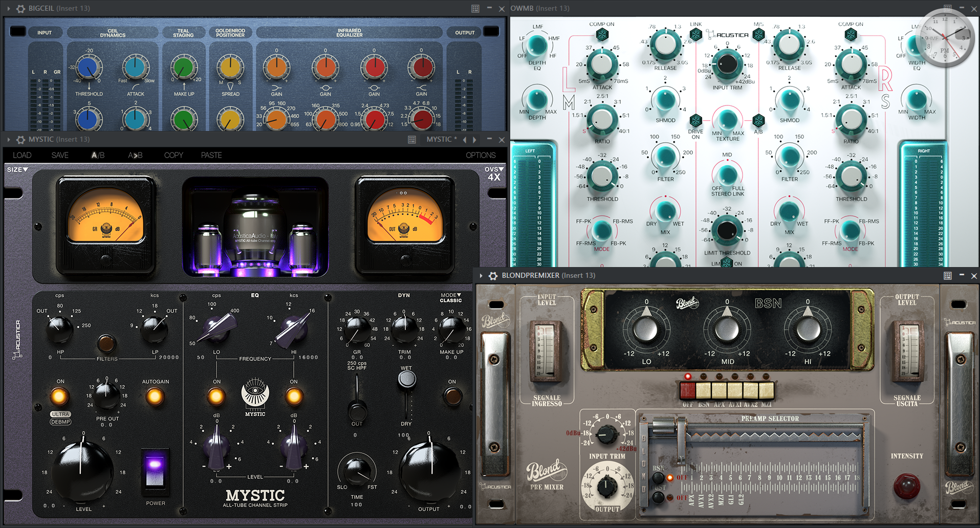
Task: Select the BSN preamp key in BLONDPREMIXER
Action: coord(703,390)
